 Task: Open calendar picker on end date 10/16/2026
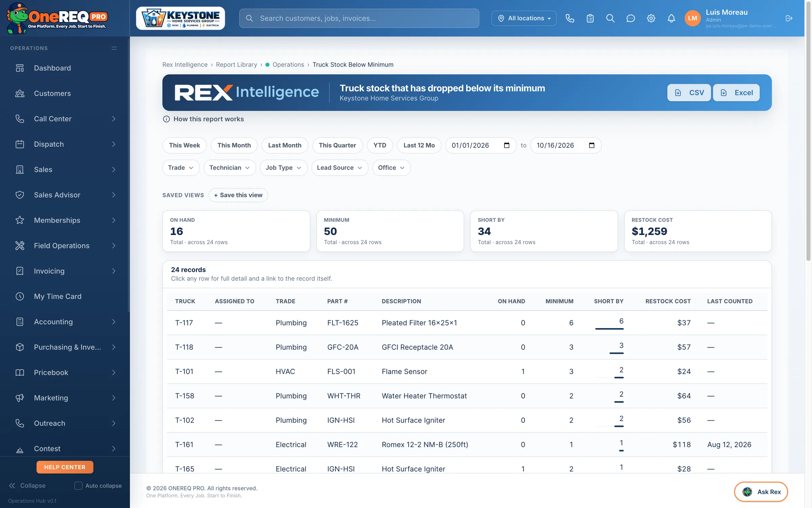pyautogui.click(x=591, y=145)
